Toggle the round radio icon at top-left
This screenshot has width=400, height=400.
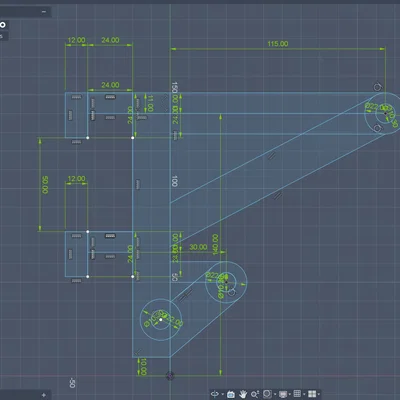tap(2, 25)
